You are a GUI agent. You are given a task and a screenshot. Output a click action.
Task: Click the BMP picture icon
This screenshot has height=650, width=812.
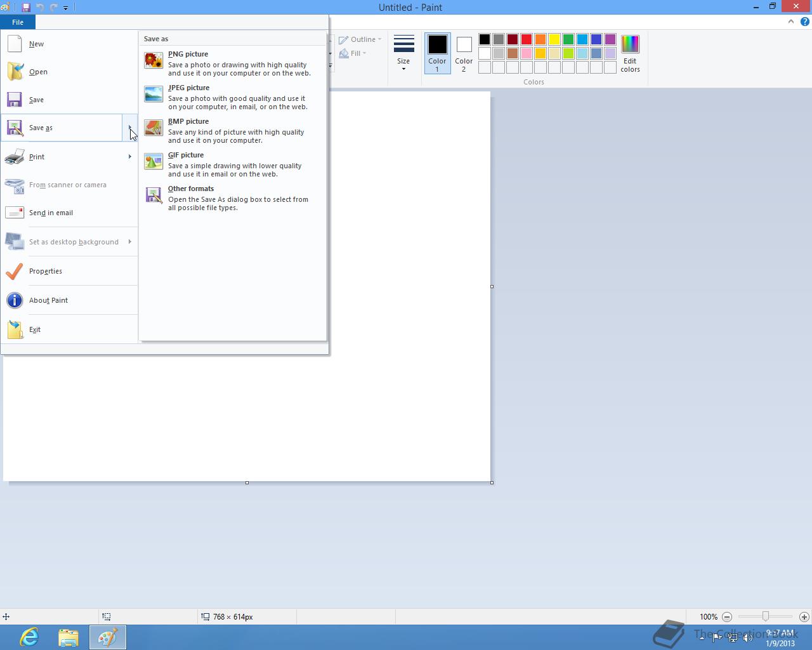pyautogui.click(x=154, y=128)
